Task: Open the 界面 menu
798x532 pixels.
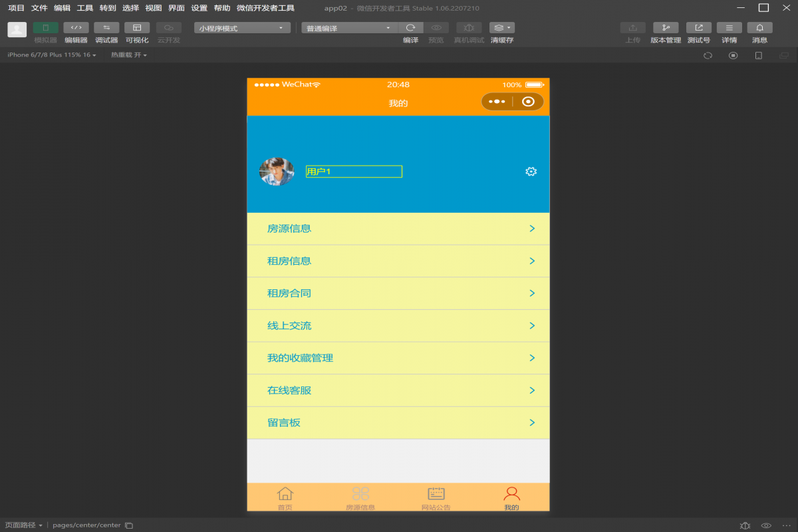Action: click(x=176, y=8)
